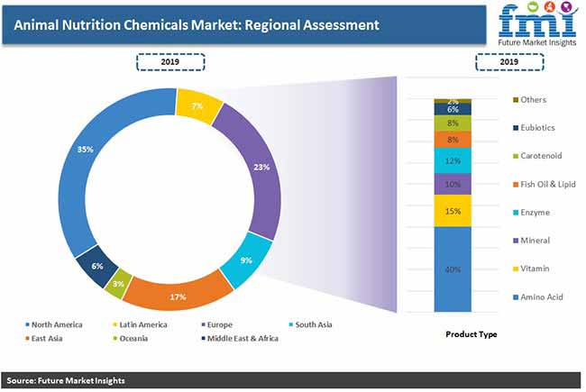This screenshot has height=392, width=586.
Task: Click the 'Product Type' axis label
Action: click(x=472, y=334)
